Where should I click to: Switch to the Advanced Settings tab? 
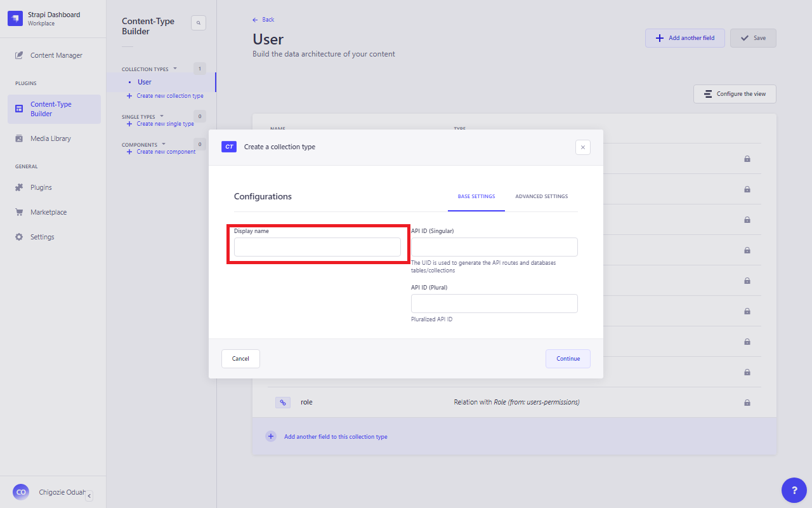click(541, 197)
